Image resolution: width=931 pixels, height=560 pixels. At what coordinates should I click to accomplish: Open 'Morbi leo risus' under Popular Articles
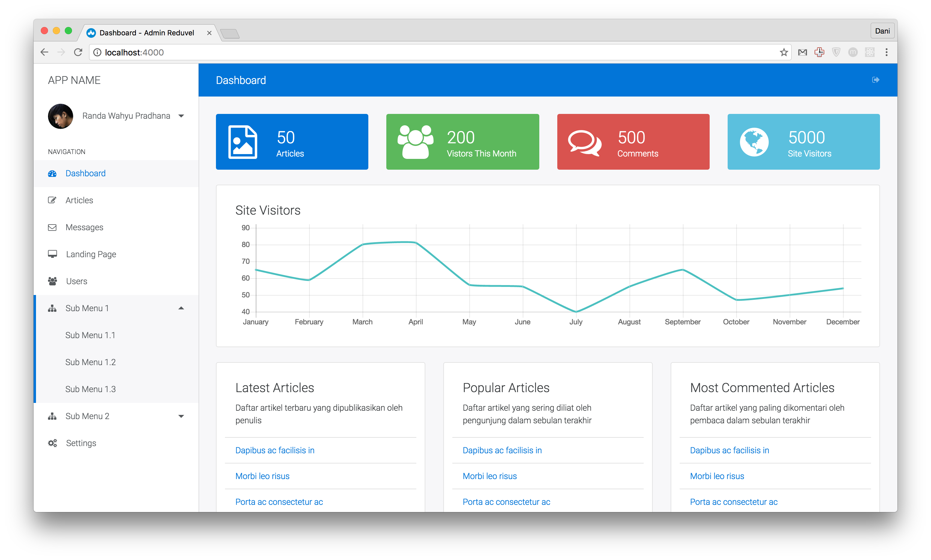tap(490, 476)
